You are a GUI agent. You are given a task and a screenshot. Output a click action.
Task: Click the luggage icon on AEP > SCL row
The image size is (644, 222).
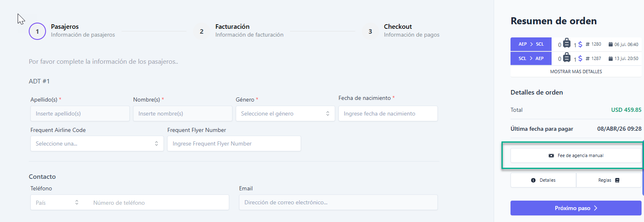click(567, 44)
